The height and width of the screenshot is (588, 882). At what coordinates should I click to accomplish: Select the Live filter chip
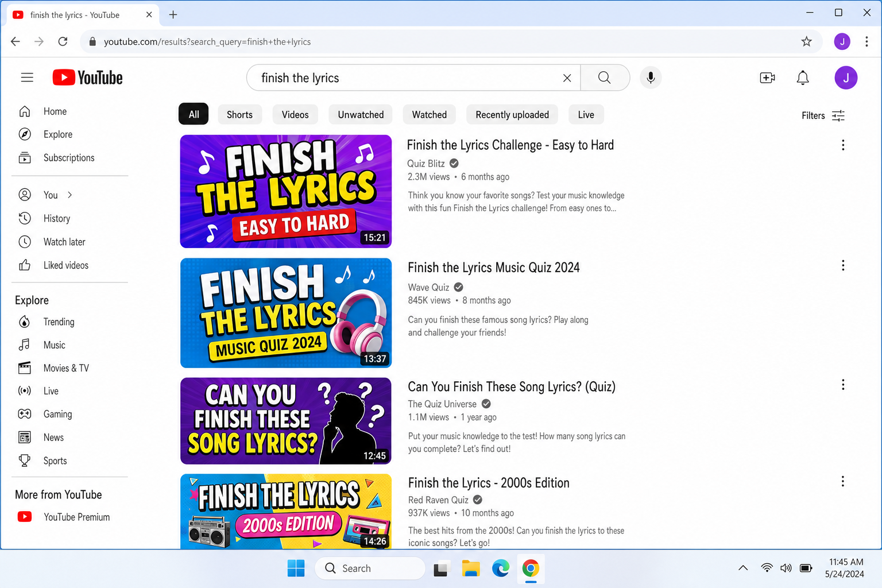tap(586, 114)
